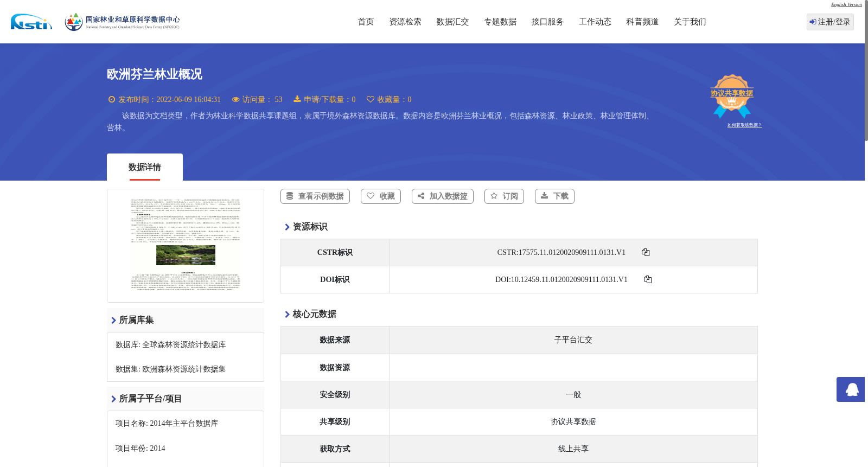Click the page title 欧洲芬兰林业概况

tap(155, 74)
